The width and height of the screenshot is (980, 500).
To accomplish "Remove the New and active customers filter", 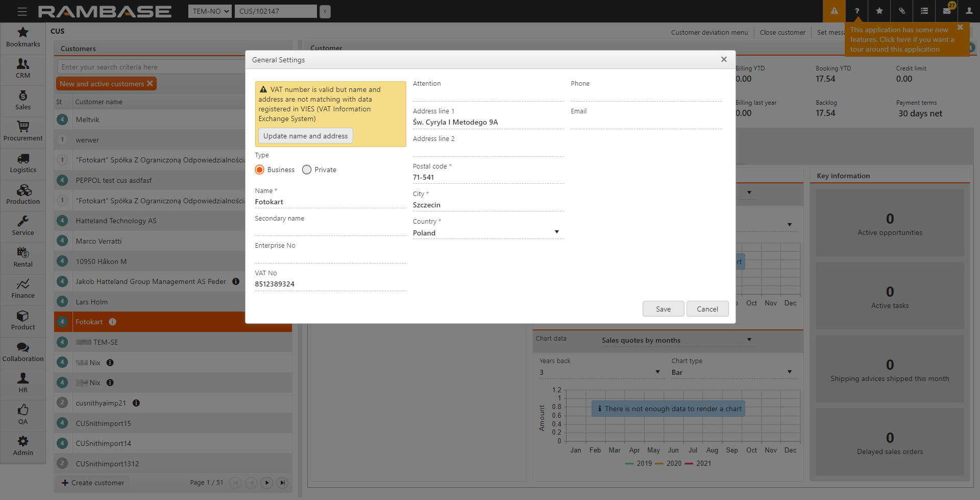I will [150, 84].
